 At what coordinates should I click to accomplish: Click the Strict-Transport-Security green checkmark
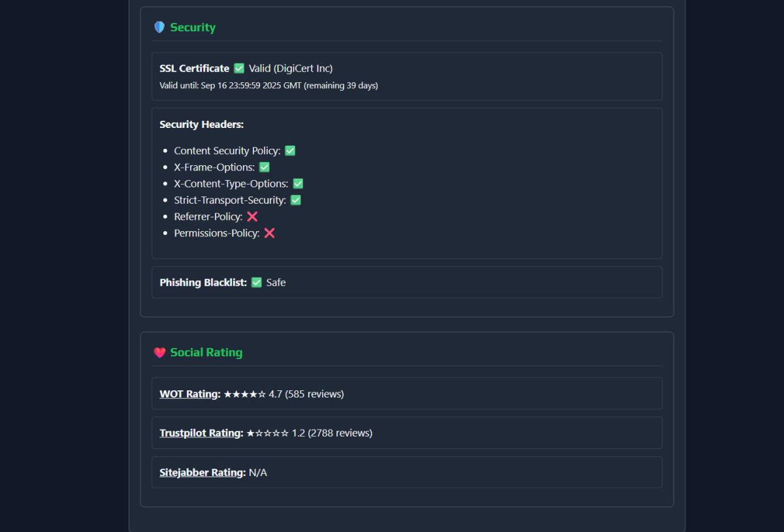pos(295,200)
